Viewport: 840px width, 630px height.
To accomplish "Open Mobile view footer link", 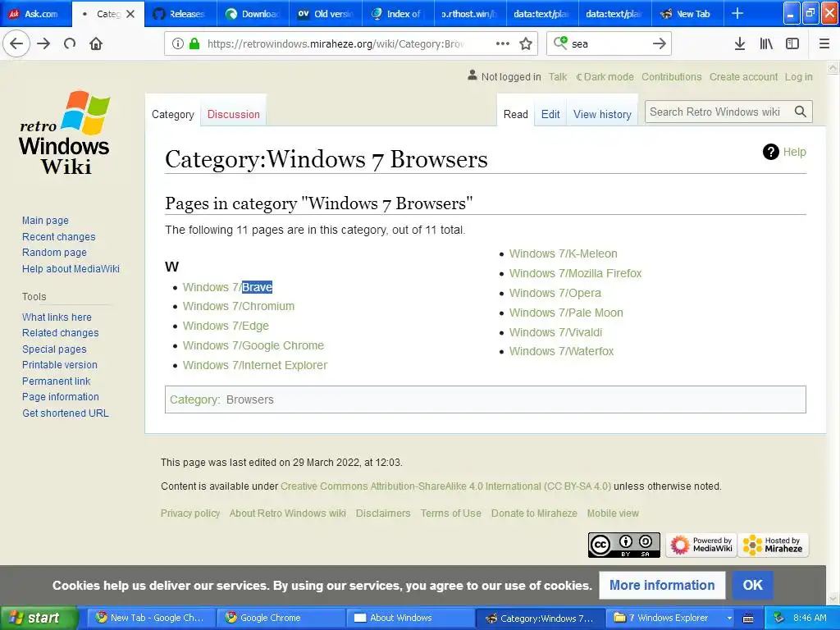I will pos(613,514).
